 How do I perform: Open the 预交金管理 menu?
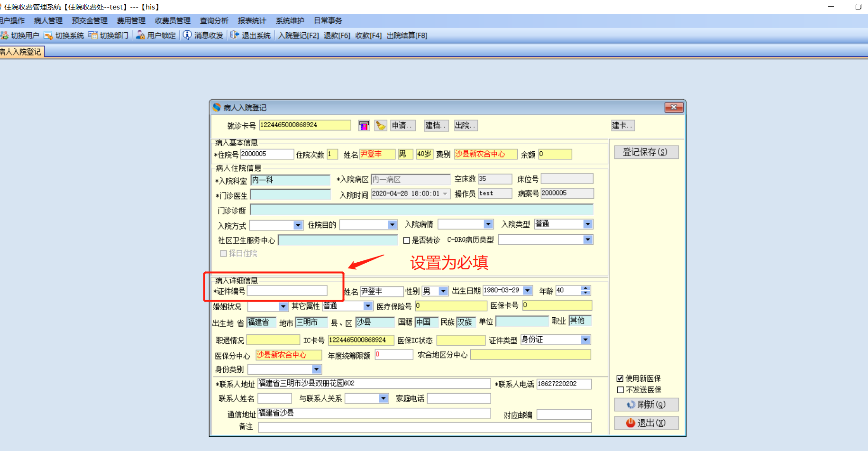90,20
